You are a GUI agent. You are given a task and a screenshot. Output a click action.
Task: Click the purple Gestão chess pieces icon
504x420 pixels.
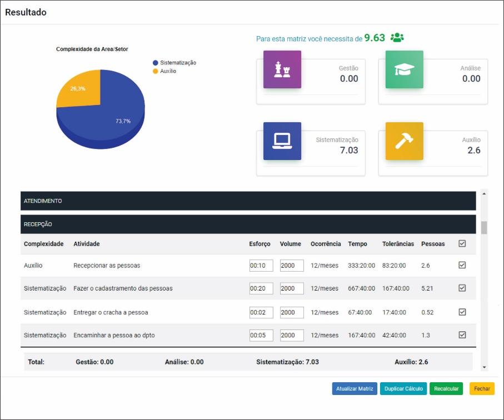point(282,69)
